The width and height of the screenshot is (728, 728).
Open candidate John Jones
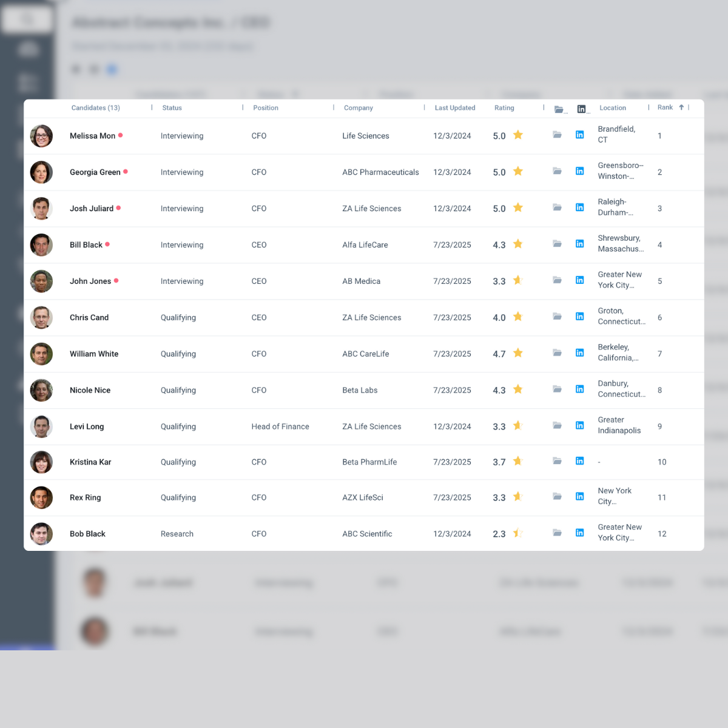tap(90, 281)
